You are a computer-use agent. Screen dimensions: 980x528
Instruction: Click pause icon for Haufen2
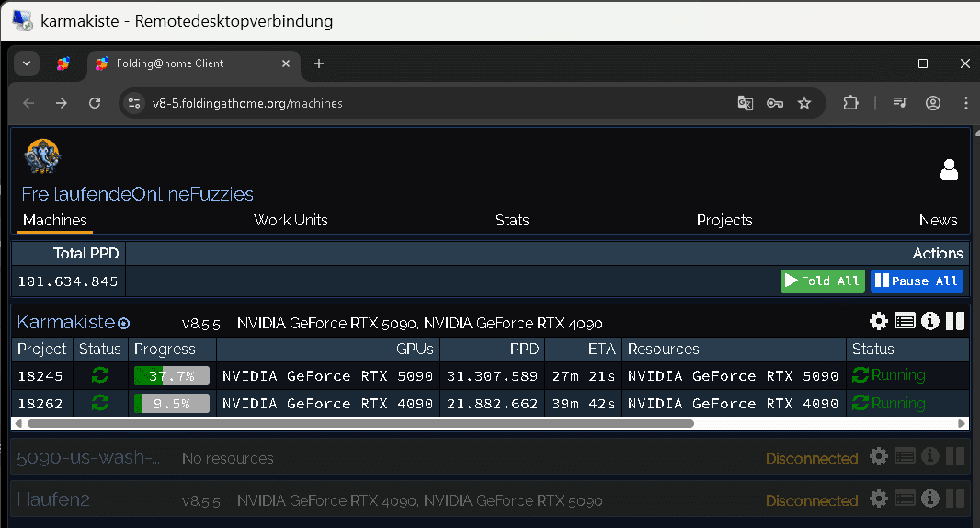(x=955, y=499)
